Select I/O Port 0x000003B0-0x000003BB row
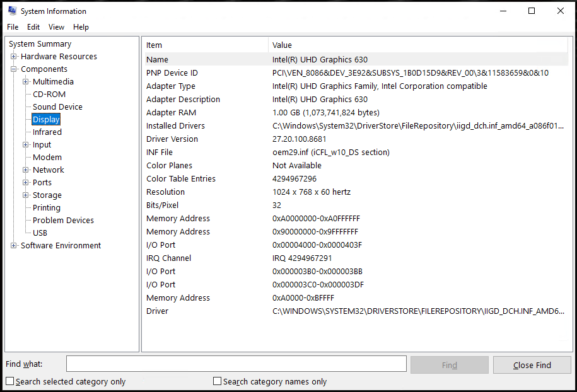577x392 pixels. 356,272
